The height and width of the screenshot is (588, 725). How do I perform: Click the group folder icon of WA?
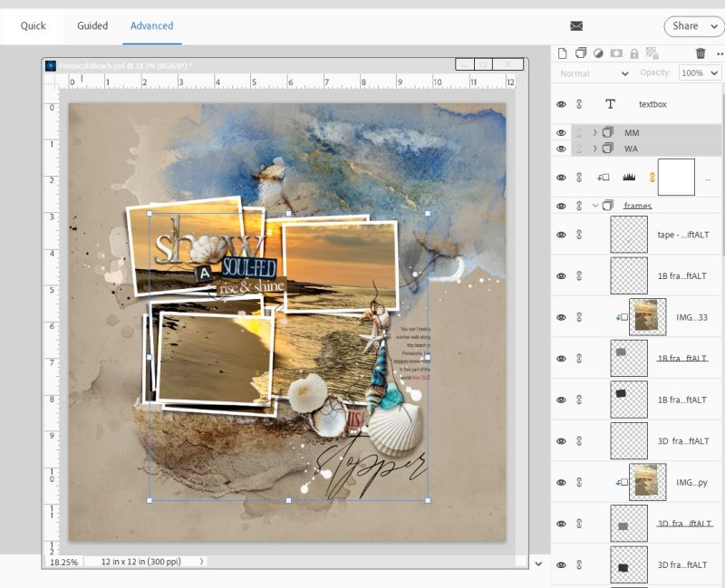tap(607, 149)
